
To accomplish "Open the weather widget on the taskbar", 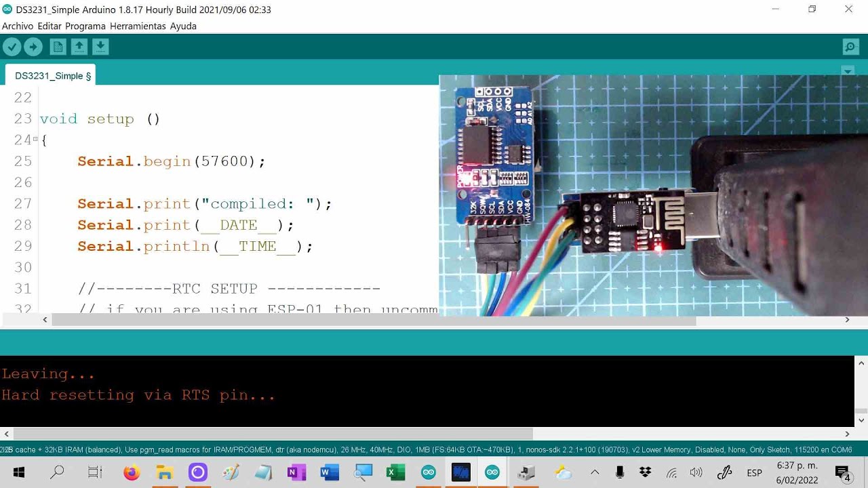I will point(564,472).
